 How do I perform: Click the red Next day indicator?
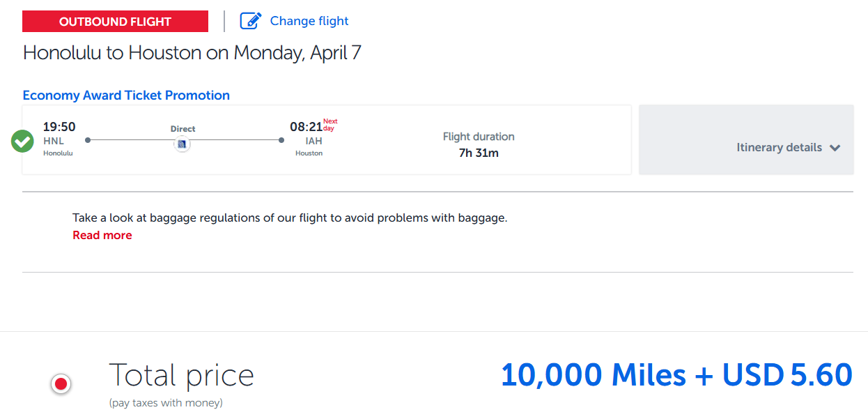coord(330,125)
